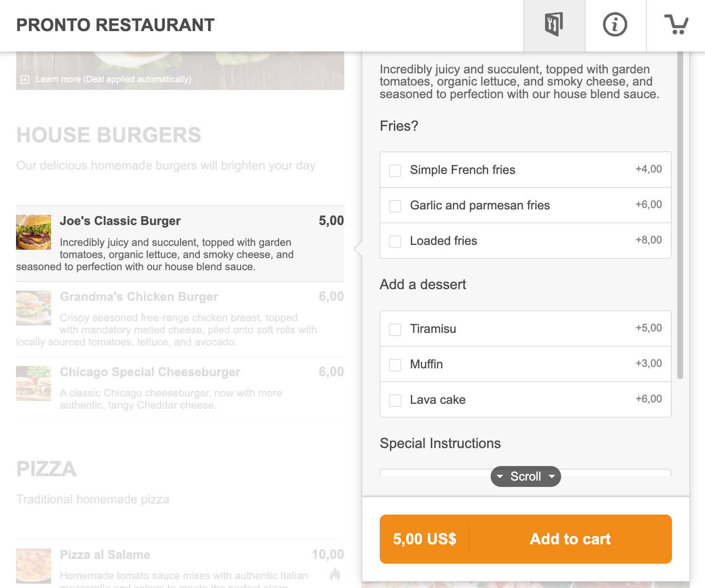Open the menu book icon in the header
The height and width of the screenshot is (588, 705).
[554, 25]
